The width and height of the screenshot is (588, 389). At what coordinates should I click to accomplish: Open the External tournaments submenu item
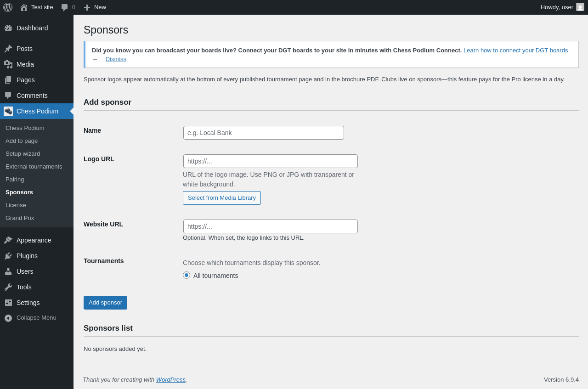[x=34, y=166]
